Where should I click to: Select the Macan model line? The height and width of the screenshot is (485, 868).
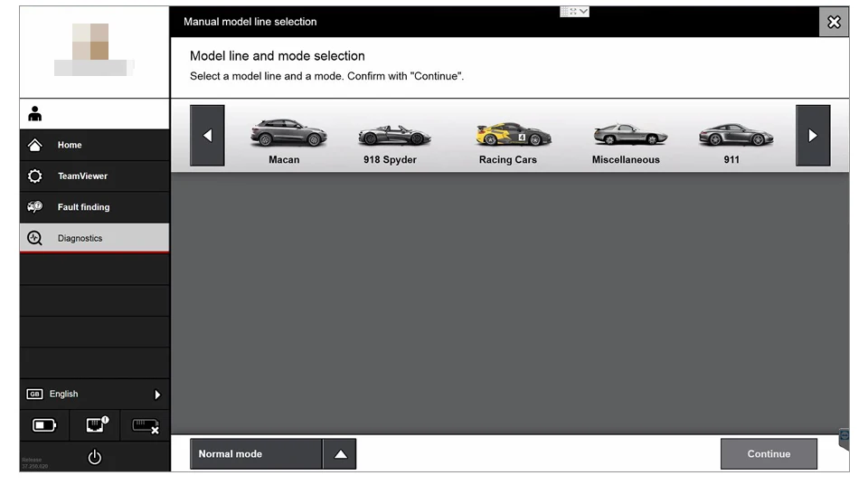pos(288,141)
